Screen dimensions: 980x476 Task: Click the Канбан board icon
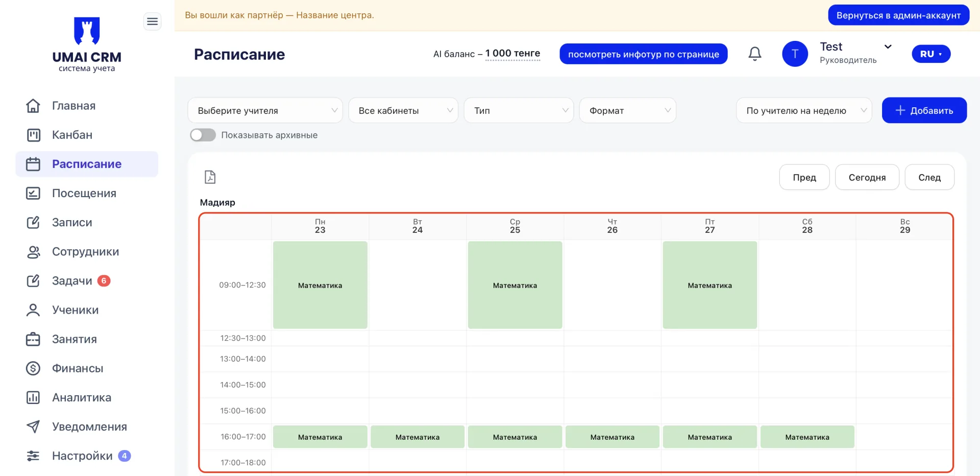pos(33,135)
